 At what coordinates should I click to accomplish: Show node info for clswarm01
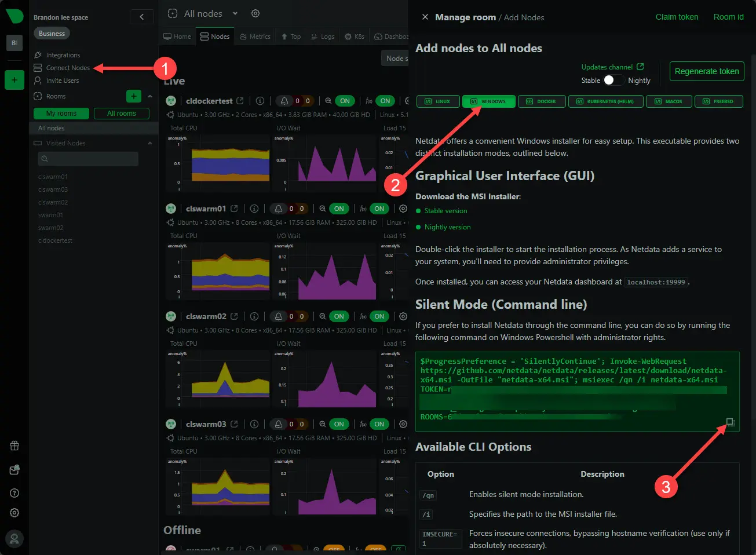pyautogui.click(x=254, y=209)
